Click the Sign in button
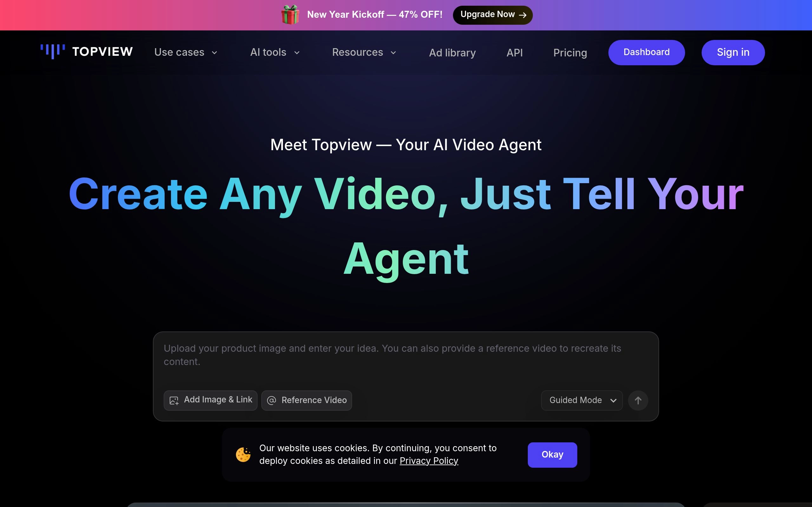Viewport: 812px width, 507px height. pos(733,52)
